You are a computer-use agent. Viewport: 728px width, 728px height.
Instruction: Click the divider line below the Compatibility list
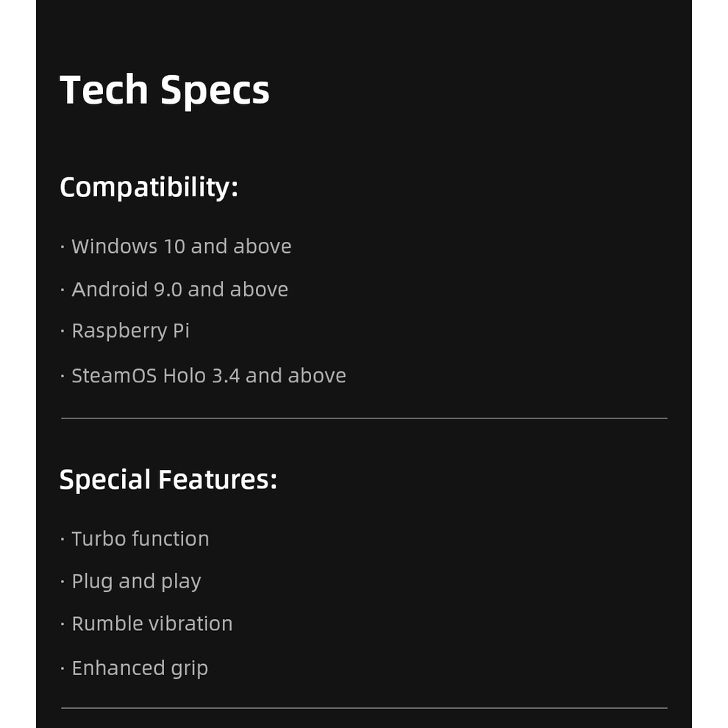click(364, 418)
